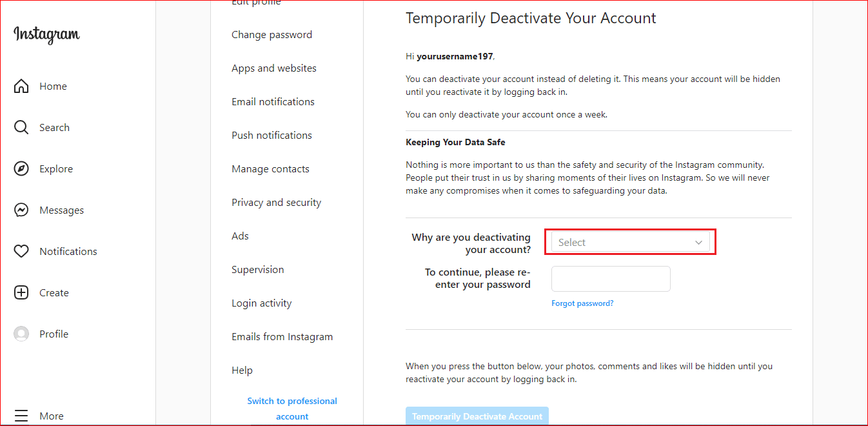The image size is (868, 426).
Task: Open Apps and websites settings
Action: 274,68
